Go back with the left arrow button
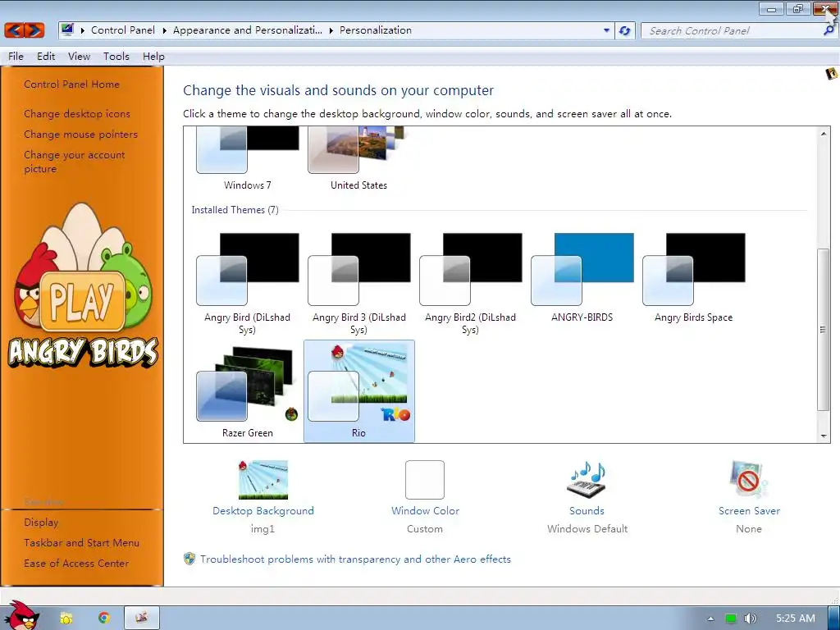The width and height of the screenshot is (840, 630). pyautogui.click(x=15, y=30)
